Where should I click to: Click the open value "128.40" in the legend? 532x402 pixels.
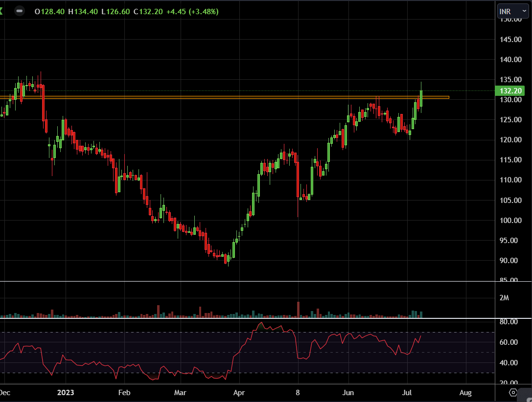(x=52, y=12)
